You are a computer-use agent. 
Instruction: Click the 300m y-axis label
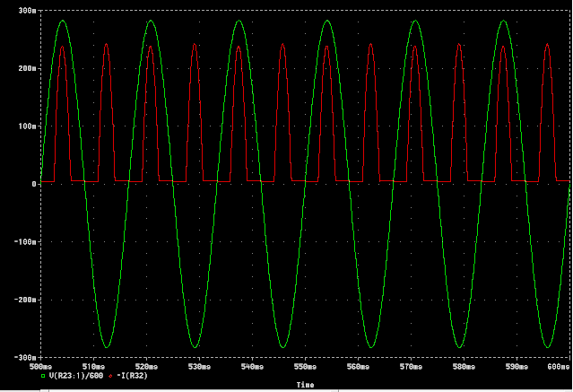(27, 10)
